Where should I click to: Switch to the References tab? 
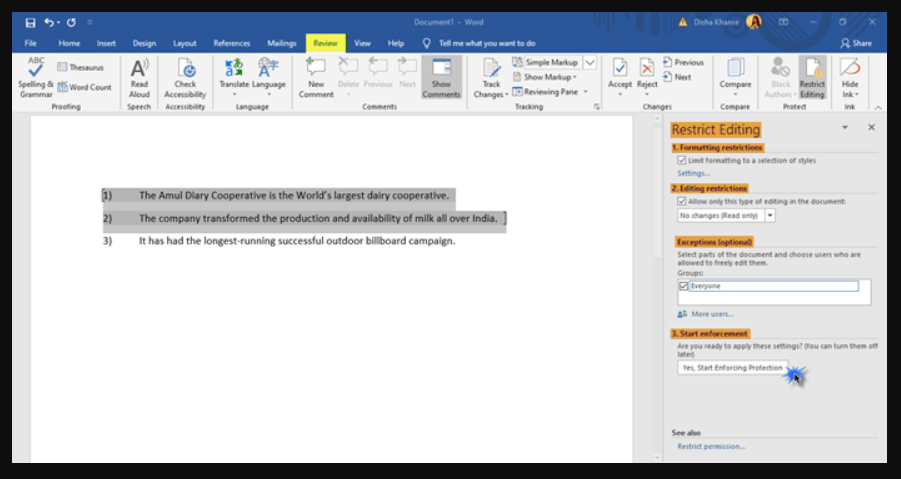tap(232, 43)
